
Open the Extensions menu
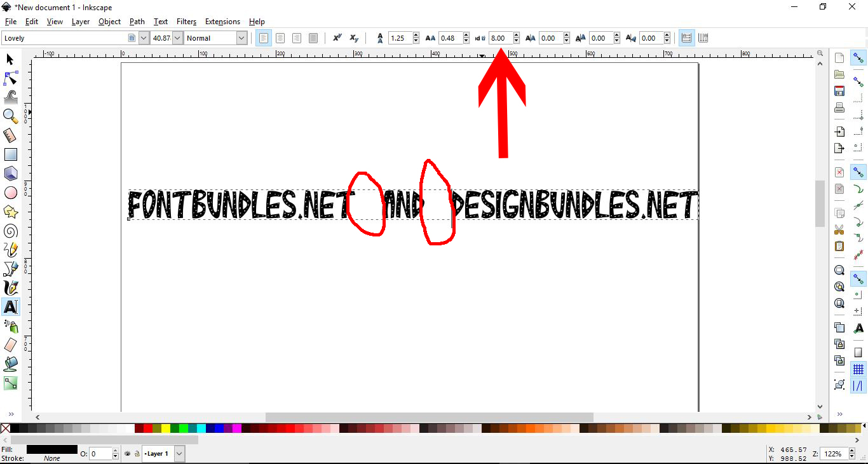click(222, 21)
